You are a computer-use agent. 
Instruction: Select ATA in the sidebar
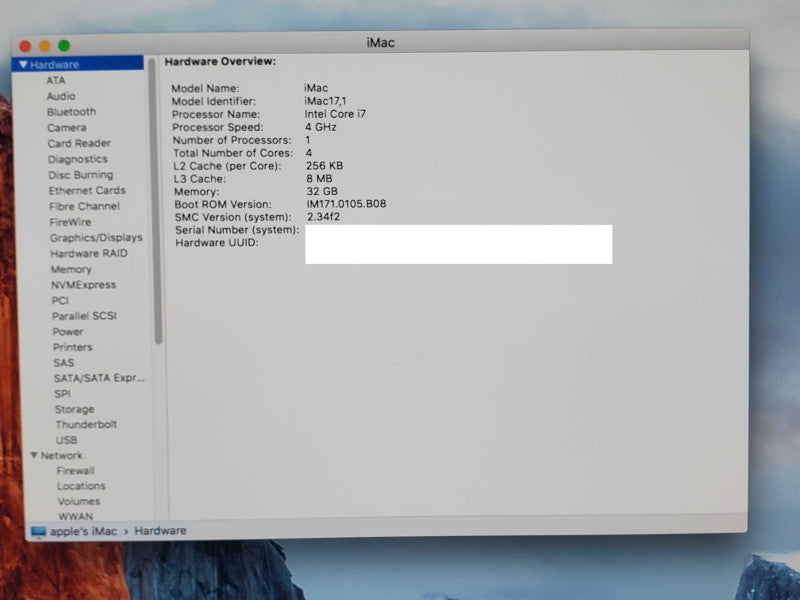coord(56,80)
